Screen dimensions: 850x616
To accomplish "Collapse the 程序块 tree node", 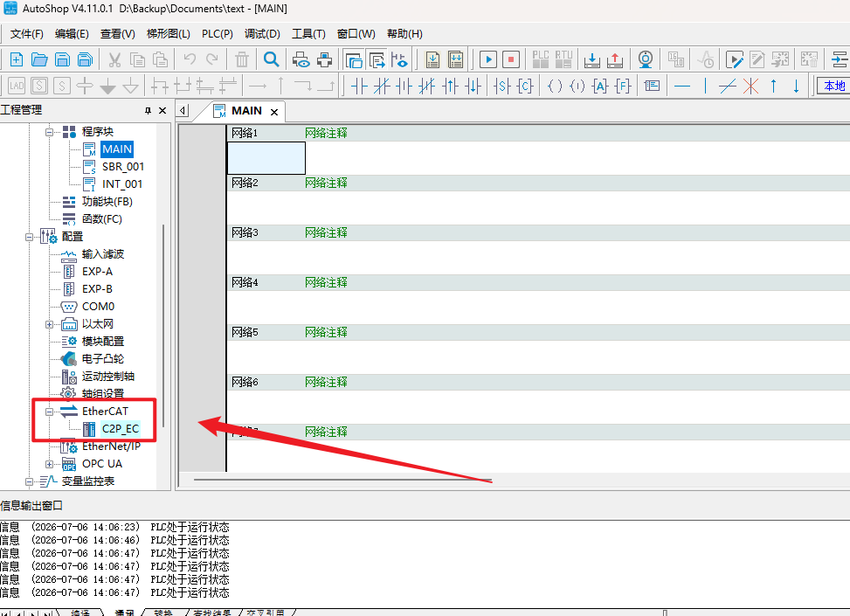I will [49, 132].
